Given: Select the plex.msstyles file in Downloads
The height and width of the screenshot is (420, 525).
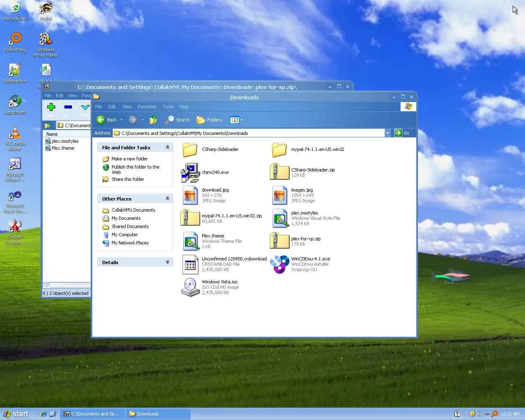Looking at the screenshot, I should pyautogui.click(x=306, y=218).
